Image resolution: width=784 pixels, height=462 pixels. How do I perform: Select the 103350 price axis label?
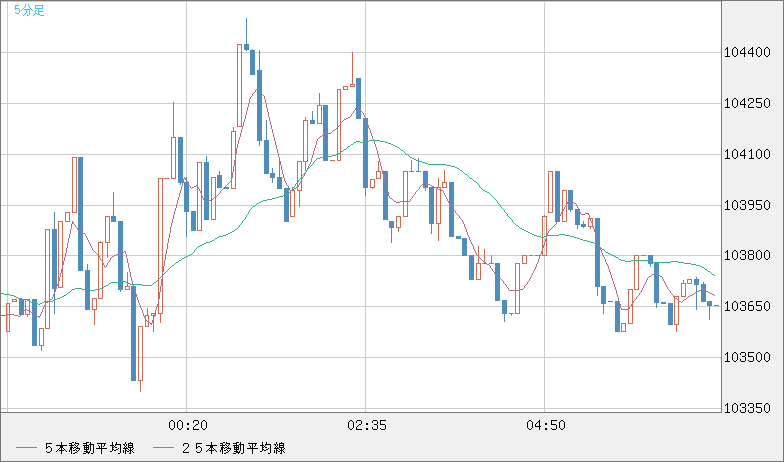click(747, 408)
